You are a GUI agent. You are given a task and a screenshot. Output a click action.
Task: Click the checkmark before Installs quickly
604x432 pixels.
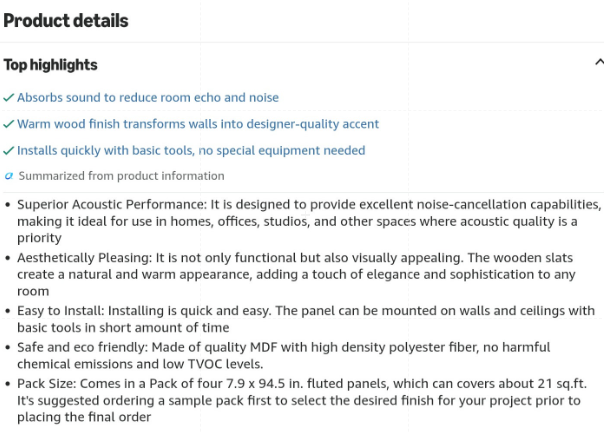coord(8,151)
